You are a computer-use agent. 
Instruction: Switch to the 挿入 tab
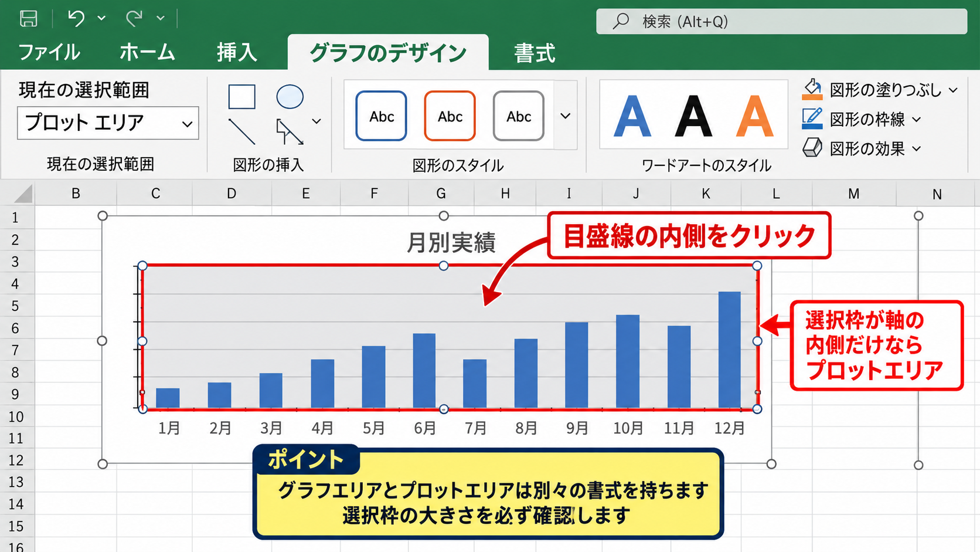(x=237, y=53)
